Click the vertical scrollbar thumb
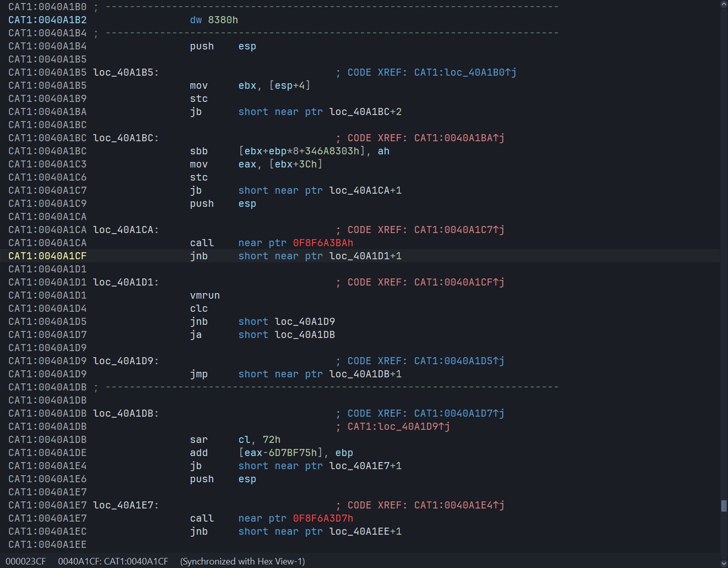This screenshot has height=568, width=728. 723,505
